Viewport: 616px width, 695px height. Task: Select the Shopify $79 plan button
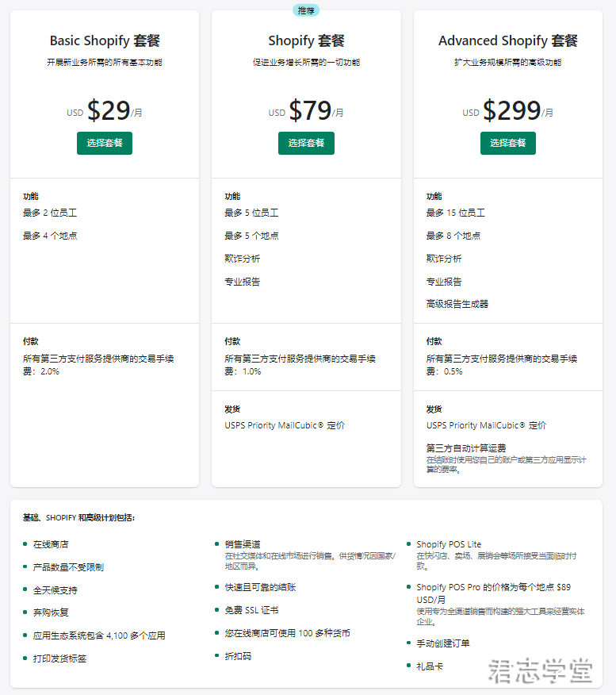(306, 143)
